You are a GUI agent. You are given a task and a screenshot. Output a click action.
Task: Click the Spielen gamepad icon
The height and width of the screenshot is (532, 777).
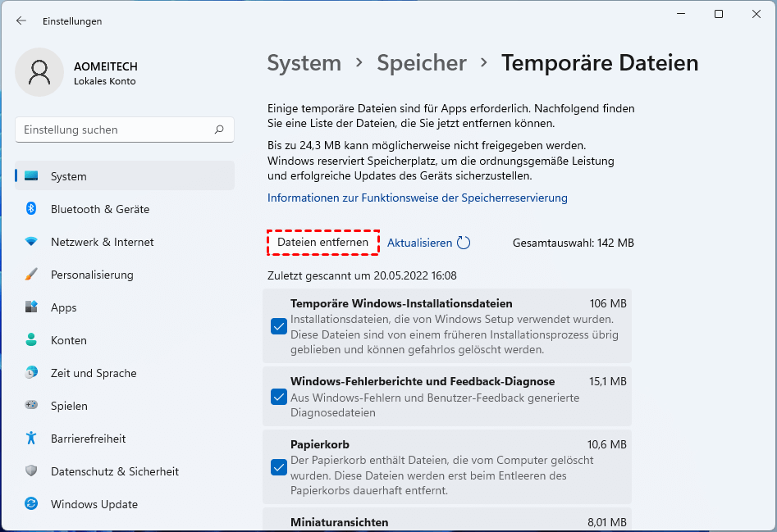[x=31, y=406]
